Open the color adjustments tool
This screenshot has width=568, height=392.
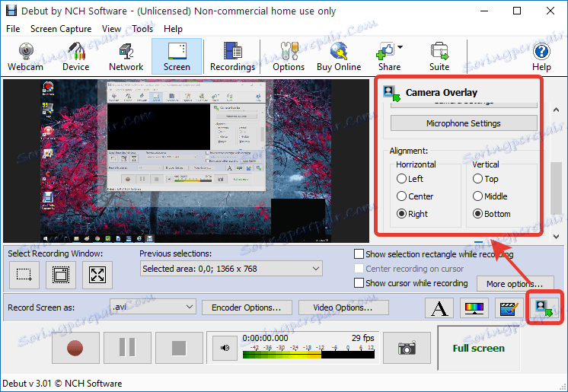(x=474, y=308)
